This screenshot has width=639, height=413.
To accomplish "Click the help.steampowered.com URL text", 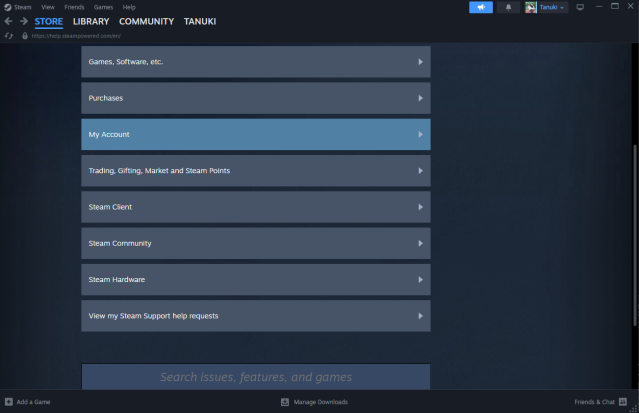I will point(76,36).
